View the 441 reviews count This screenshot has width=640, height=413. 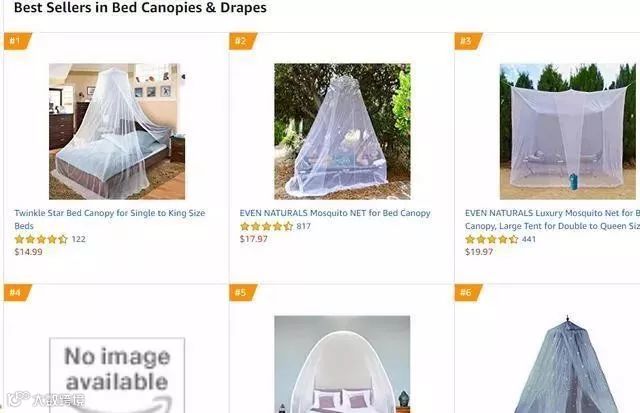529,239
